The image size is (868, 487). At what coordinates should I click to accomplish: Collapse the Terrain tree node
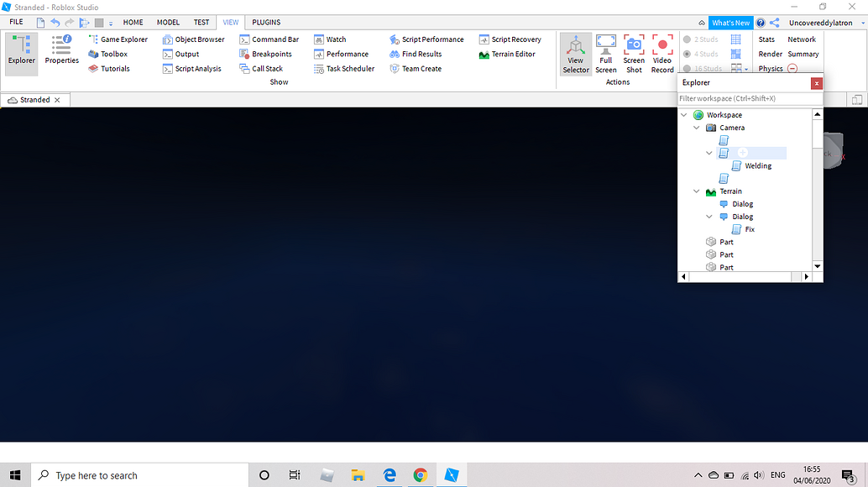coord(697,191)
